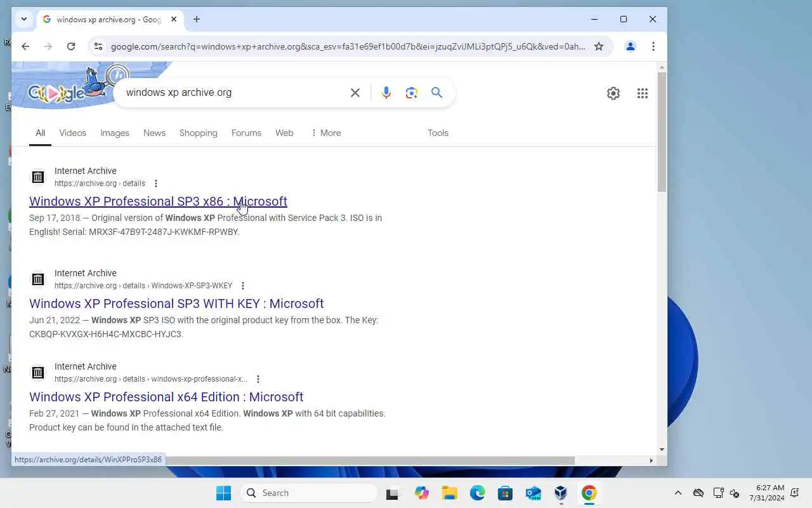Click the address bar URL
The image size is (812, 508).
coord(348,46)
